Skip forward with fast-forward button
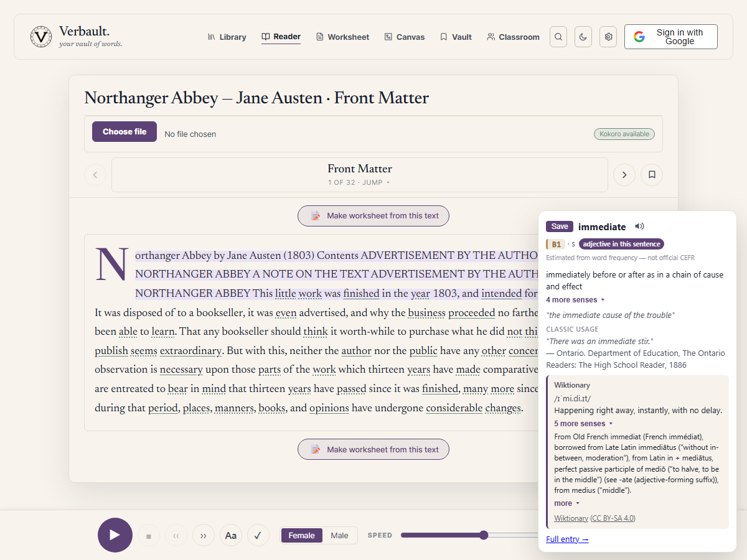Viewport: 747px width, 560px height. [204, 535]
